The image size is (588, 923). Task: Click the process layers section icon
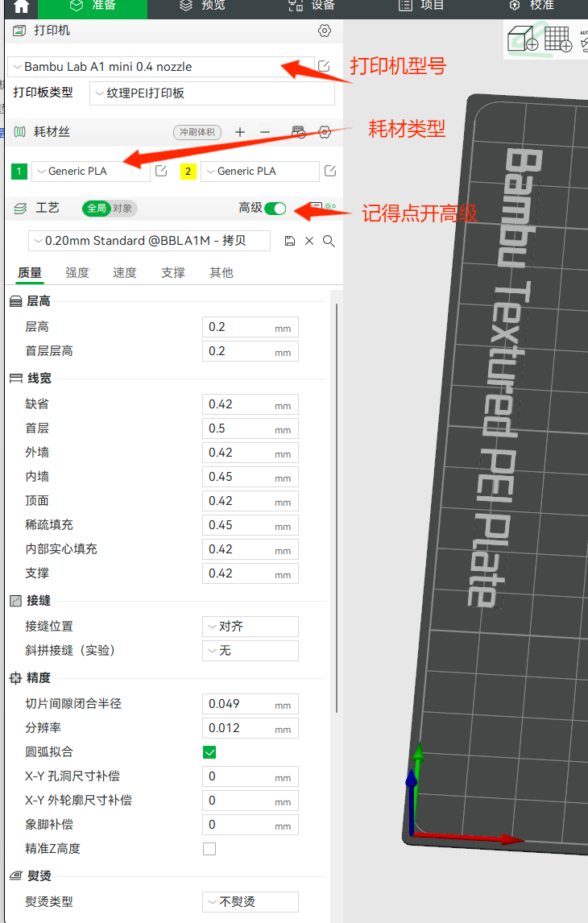pos(20,209)
